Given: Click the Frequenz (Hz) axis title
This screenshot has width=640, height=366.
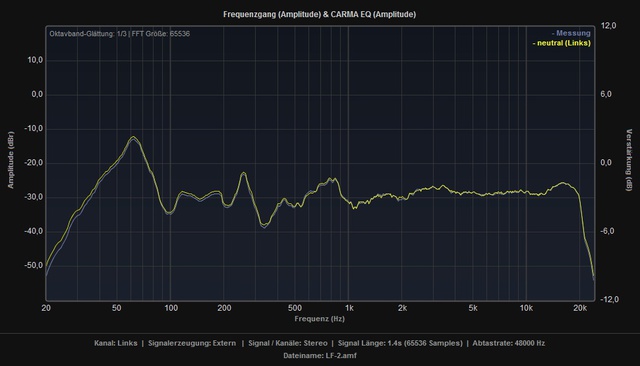Looking at the screenshot, I should pyautogui.click(x=320, y=319).
